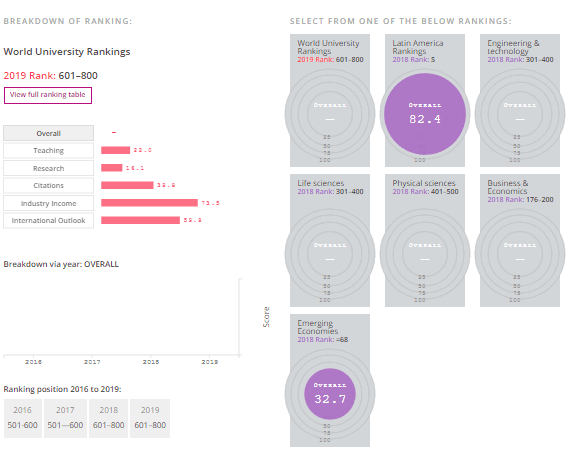Click the 2017 mark on year axis
Image resolution: width=566 pixels, height=454 pixels.
coord(92,362)
